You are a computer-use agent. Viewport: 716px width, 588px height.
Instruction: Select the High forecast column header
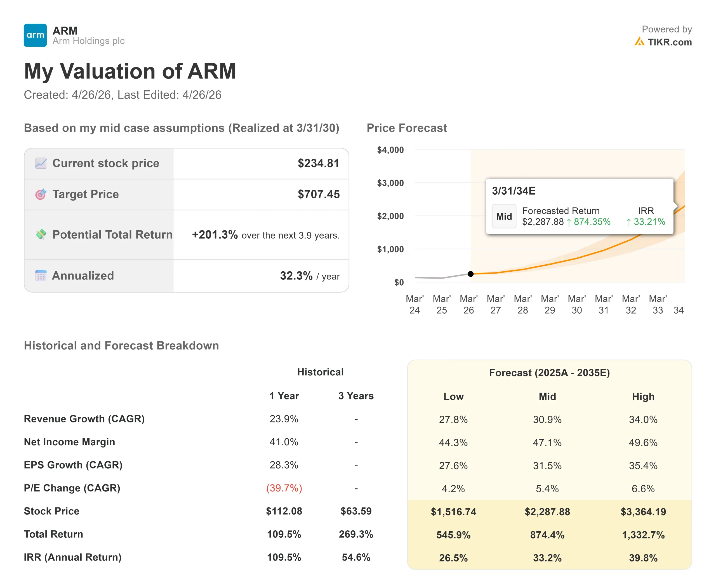[x=643, y=396]
